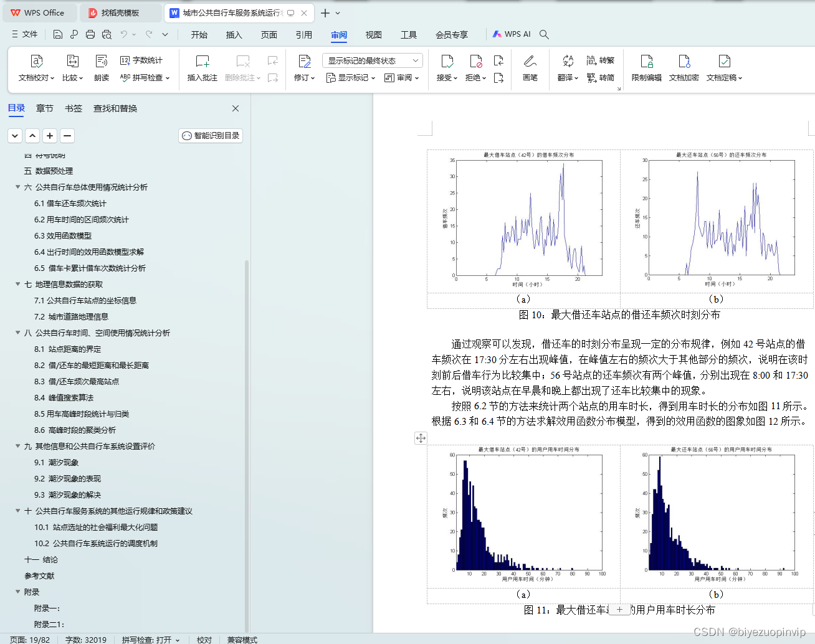This screenshot has width=815, height=644.
Task: Click the undo arrow icon
Action: (124, 34)
